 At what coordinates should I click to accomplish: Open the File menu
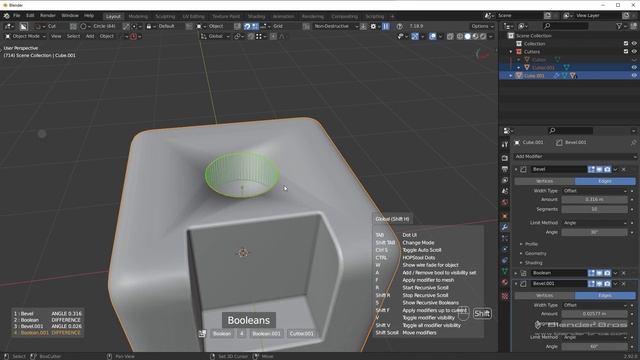(17, 16)
